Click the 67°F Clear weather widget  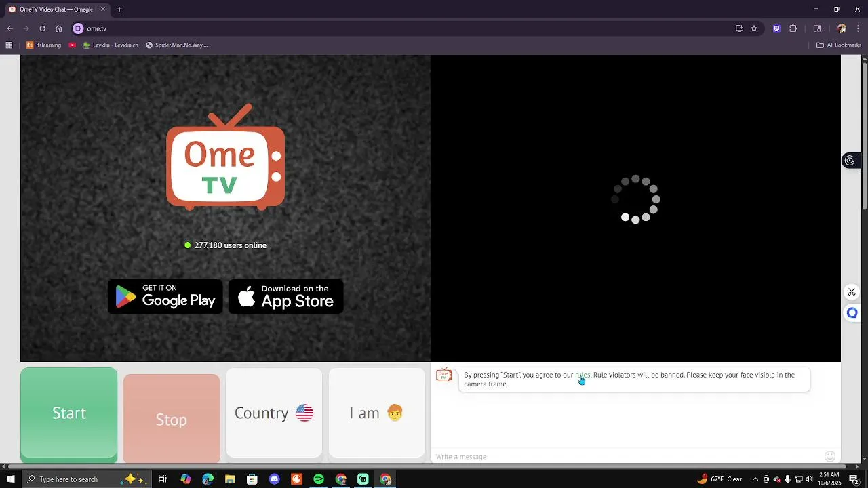pos(719,479)
